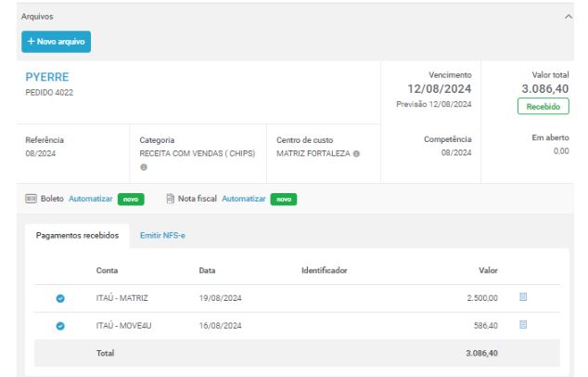Click the RECEITA COM VENDAS ( CHIPS) category text
This screenshot has width=588, height=377.
click(198, 153)
